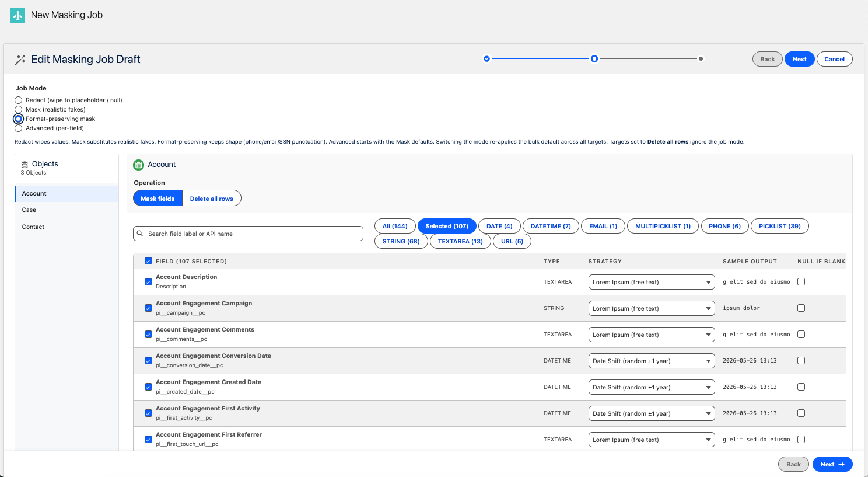Click the bottom Back button
868x477 pixels.
tap(793, 464)
